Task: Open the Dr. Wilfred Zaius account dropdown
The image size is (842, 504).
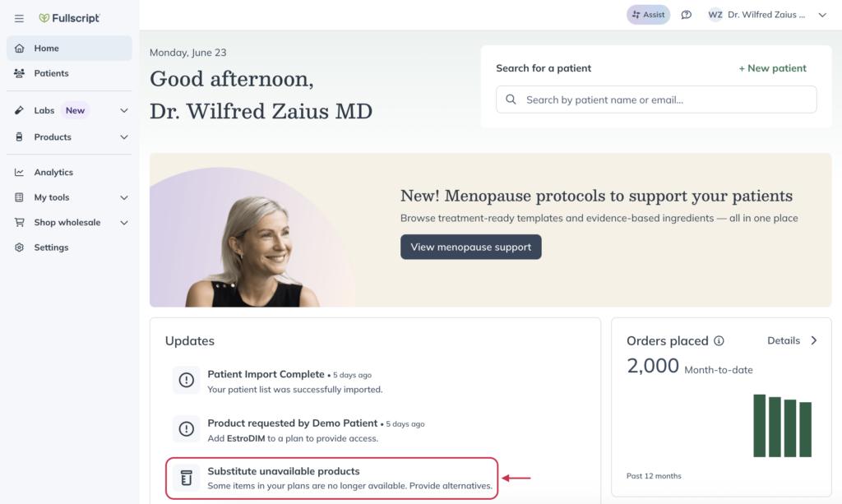Action: 822,15
